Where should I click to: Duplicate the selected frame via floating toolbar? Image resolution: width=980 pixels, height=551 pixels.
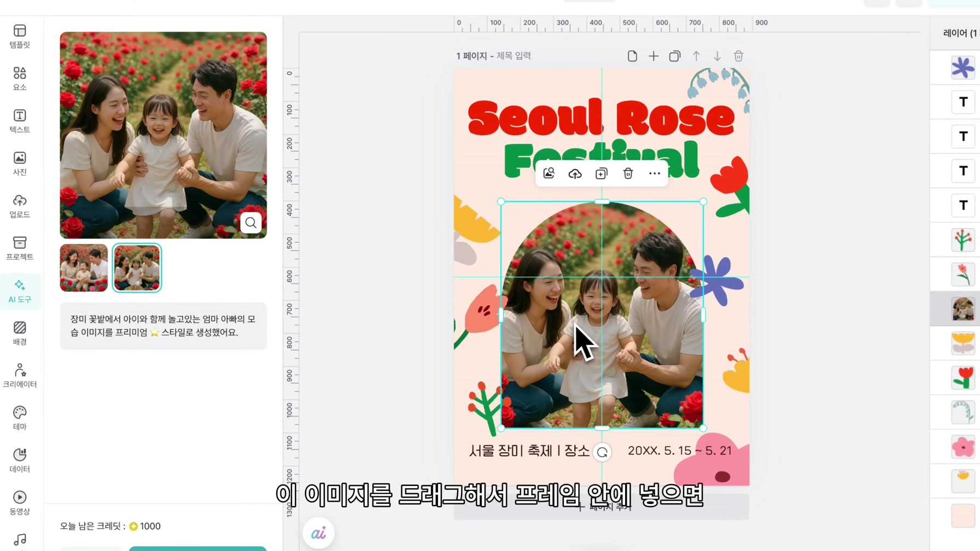coord(601,173)
